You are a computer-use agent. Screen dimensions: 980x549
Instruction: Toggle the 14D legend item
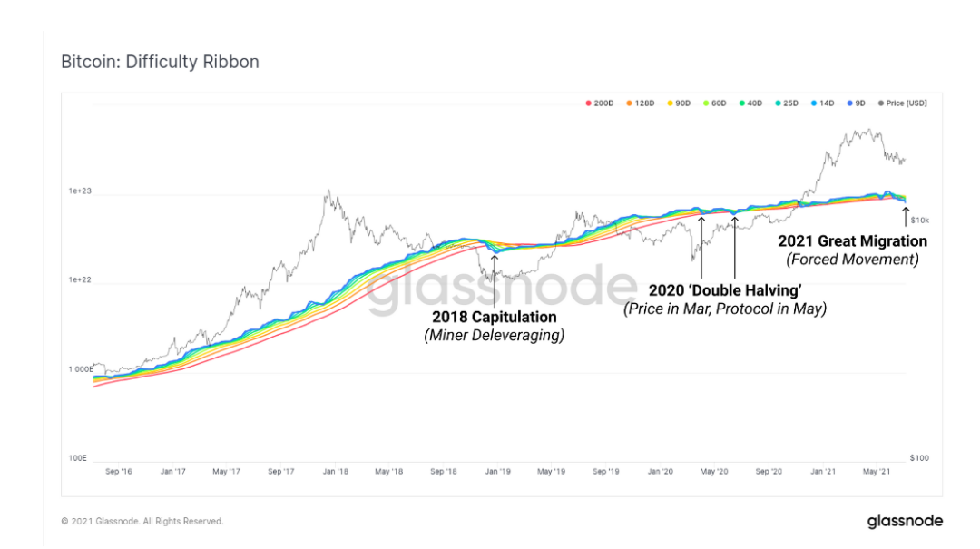tap(822, 103)
